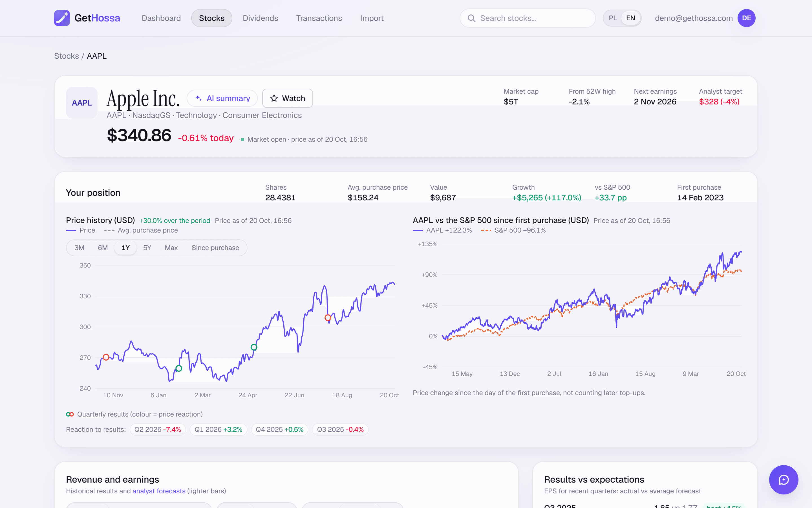Click the Revenue and earnings heading
Screen dimensions: 812x508
click(x=112, y=479)
